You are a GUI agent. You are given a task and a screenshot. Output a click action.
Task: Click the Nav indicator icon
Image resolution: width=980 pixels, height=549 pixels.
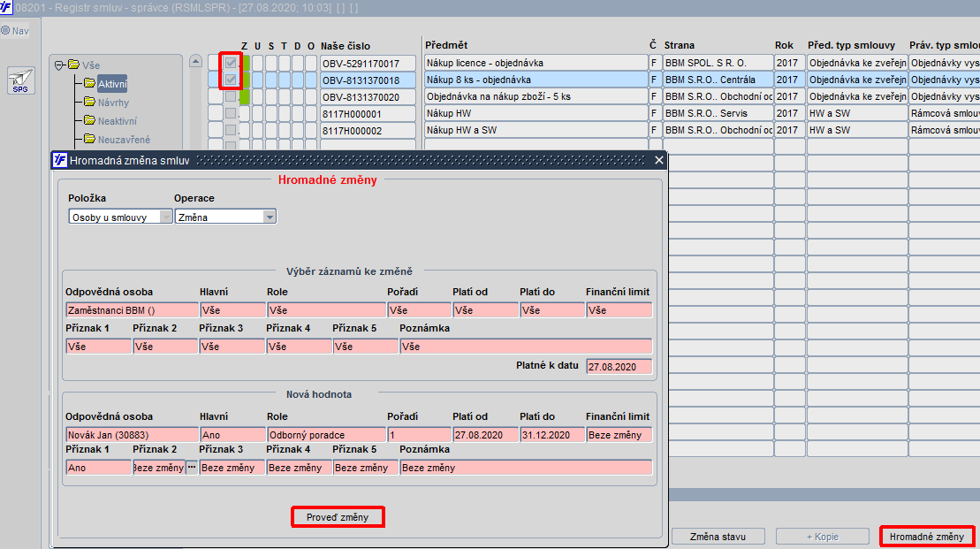pos(5,31)
